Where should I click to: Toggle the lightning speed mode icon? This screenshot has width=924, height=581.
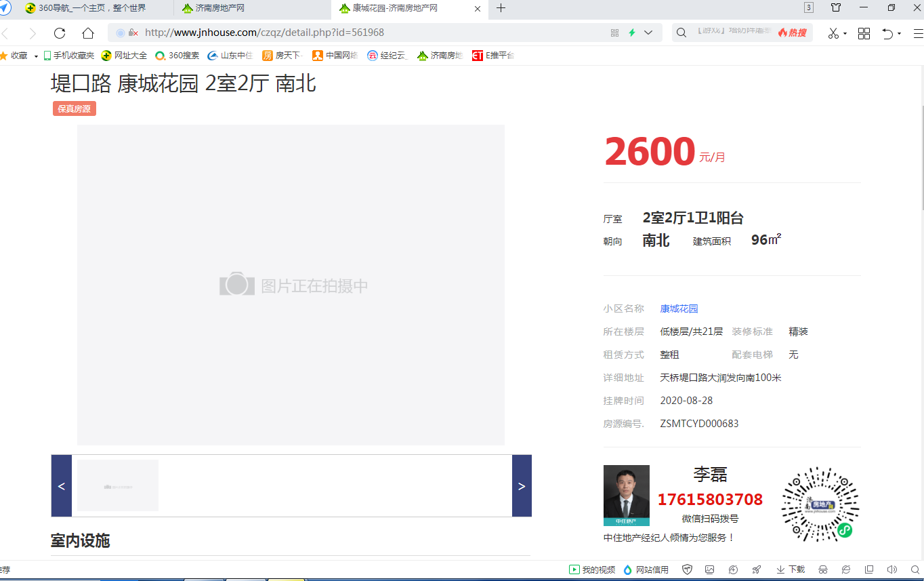631,33
